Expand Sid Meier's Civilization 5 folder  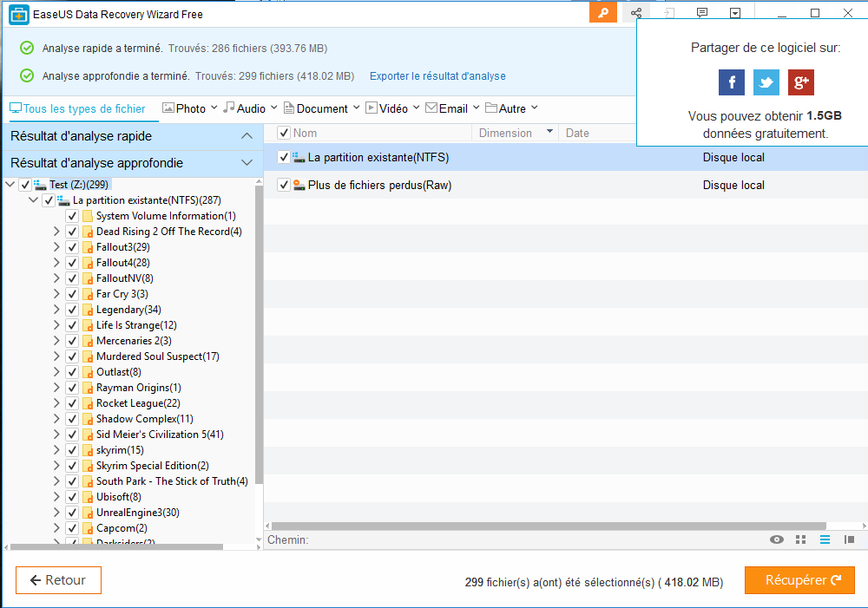56,435
